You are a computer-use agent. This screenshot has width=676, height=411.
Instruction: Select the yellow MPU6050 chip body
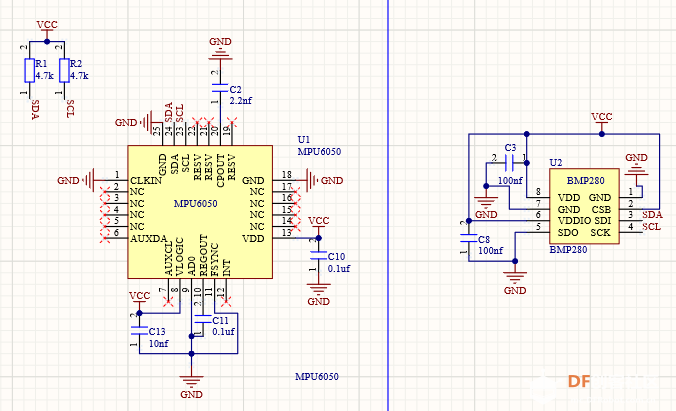(200, 212)
